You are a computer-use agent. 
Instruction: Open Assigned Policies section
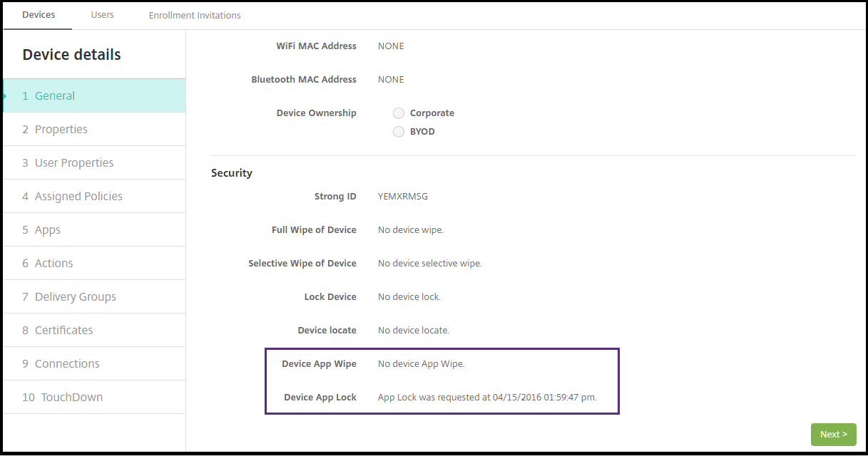click(78, 197)
